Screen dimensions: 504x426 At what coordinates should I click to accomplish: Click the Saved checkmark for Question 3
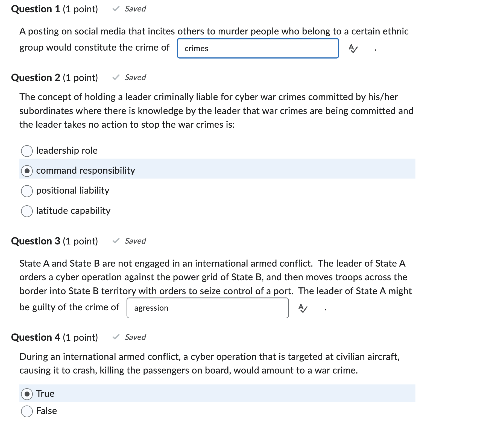tap(116, 241)
